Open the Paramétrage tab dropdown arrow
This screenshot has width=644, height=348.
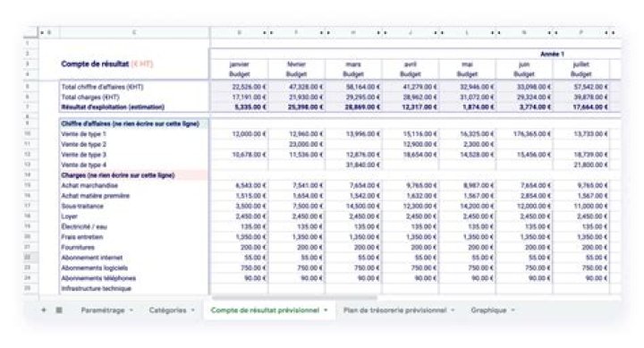(131, 310)
